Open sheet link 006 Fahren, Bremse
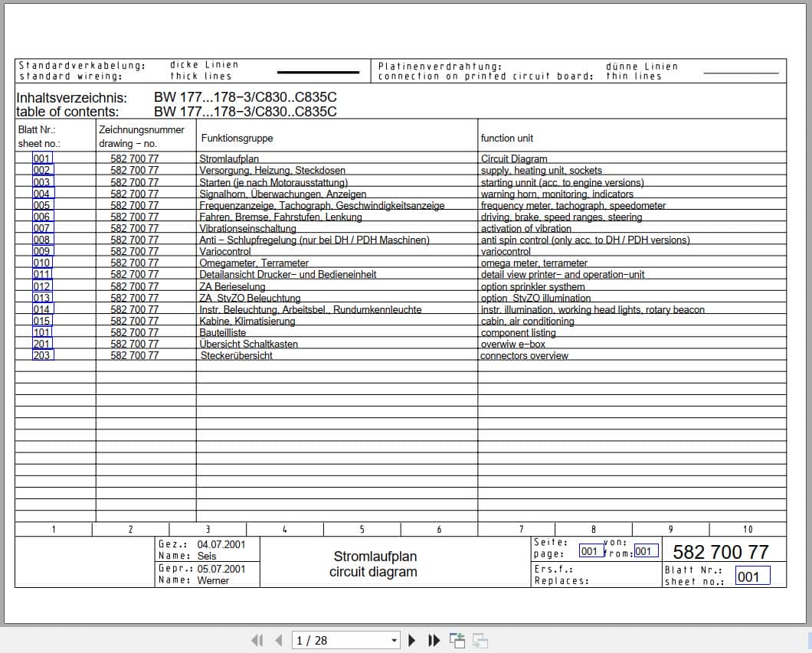This screenshot has width=812, height=653. (42, 217)
